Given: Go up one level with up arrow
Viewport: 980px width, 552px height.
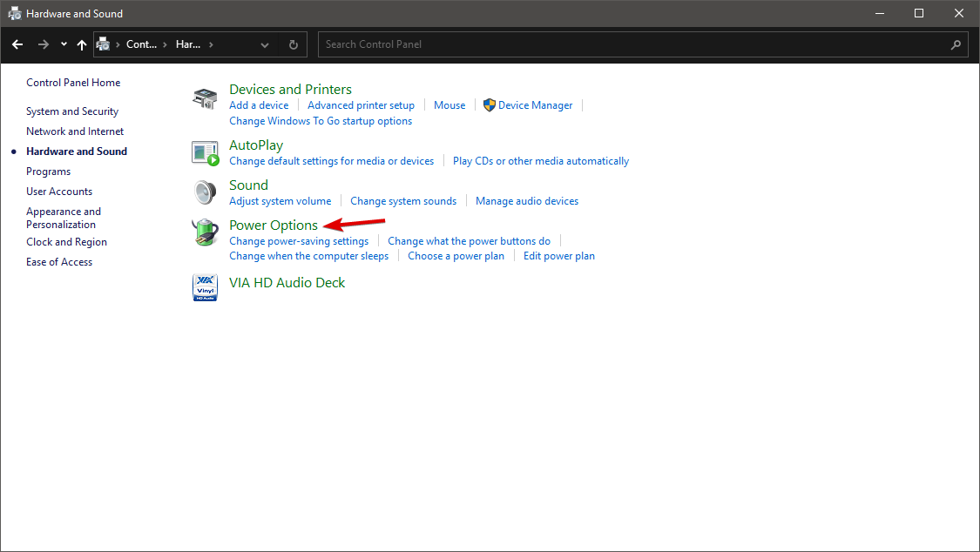Looking at the screenshot, I should click(x=81, y=44).
